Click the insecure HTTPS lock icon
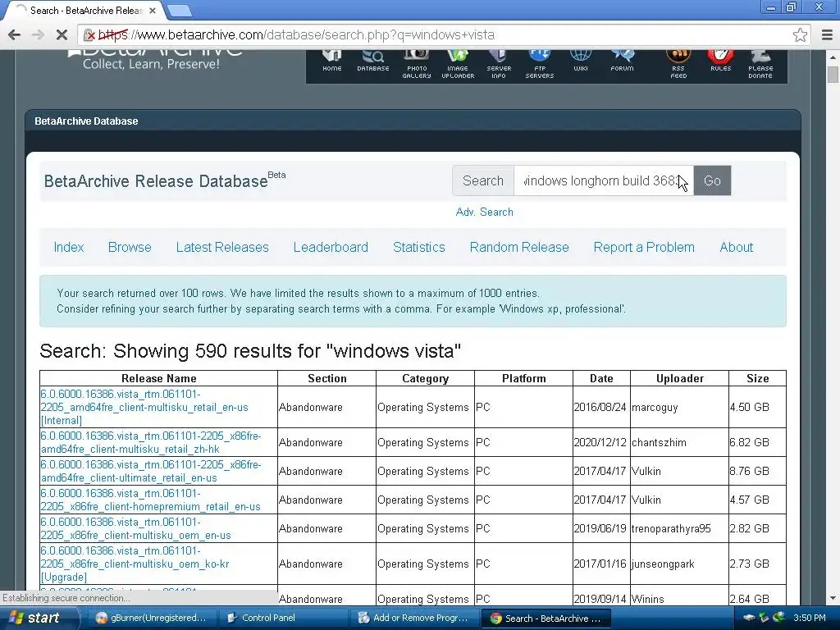 pyautogui.click(x=89, y=34)
